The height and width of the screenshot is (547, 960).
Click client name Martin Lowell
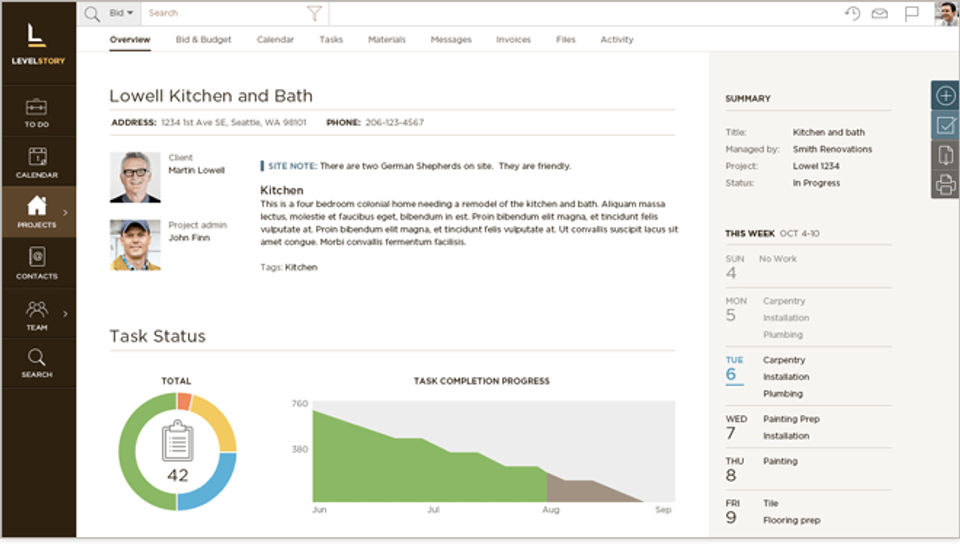tap(196, 170)
